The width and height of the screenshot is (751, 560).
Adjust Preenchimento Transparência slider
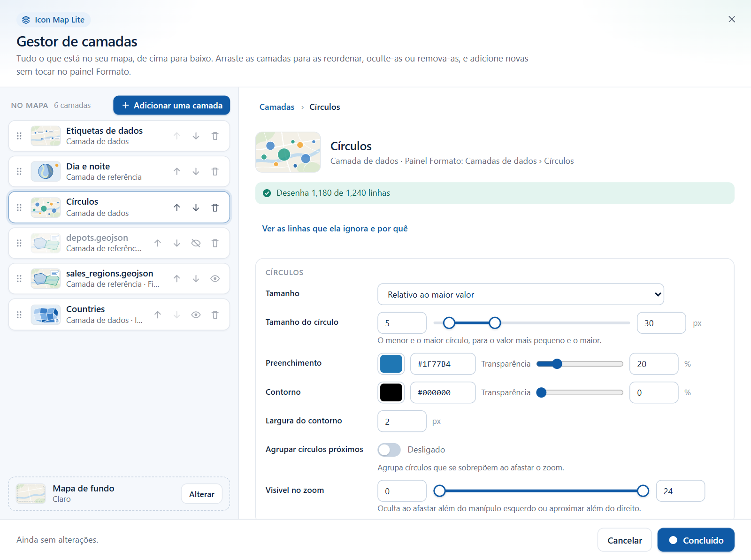580,364
